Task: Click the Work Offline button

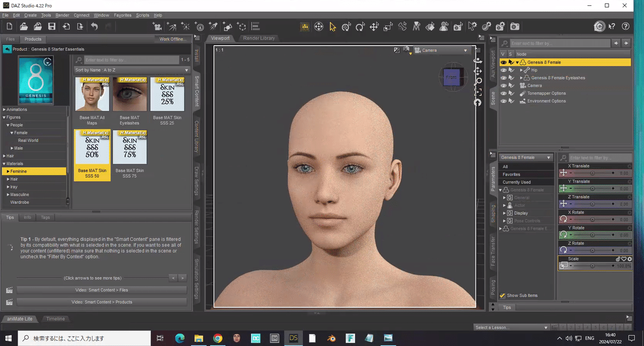Action: 172,39
